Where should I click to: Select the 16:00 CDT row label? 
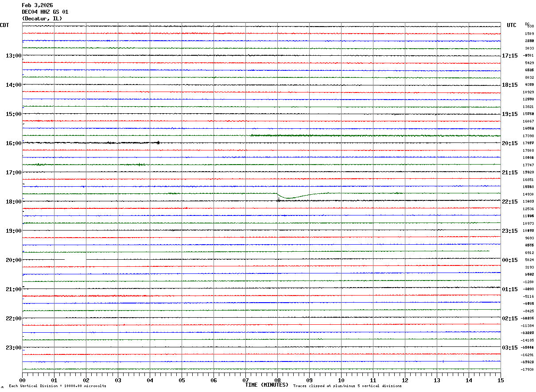(x=13, y=143)
